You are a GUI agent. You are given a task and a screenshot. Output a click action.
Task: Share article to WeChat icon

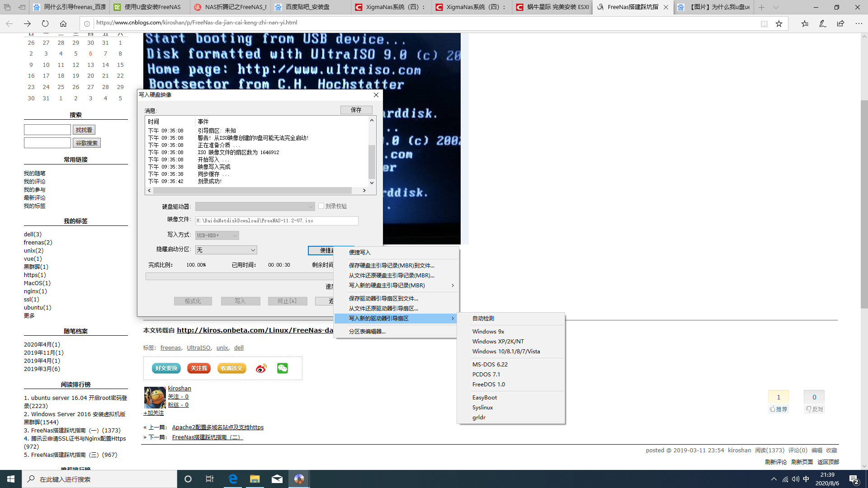tap(283, 368)
